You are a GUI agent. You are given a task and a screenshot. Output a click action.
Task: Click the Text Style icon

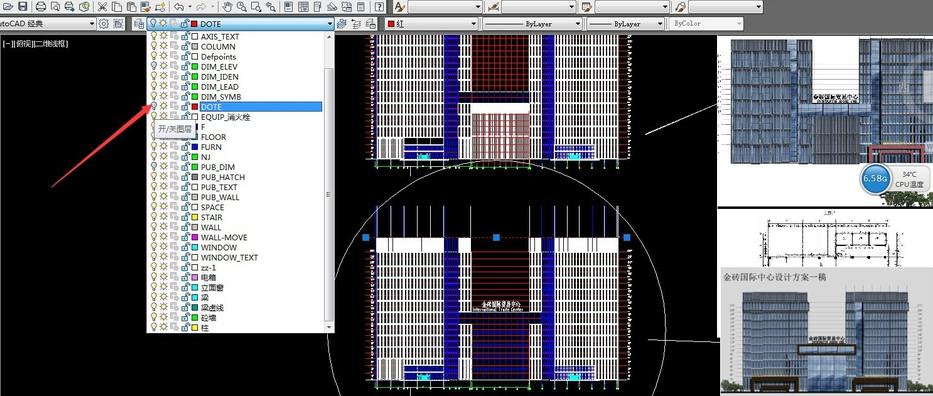[399, 7]
